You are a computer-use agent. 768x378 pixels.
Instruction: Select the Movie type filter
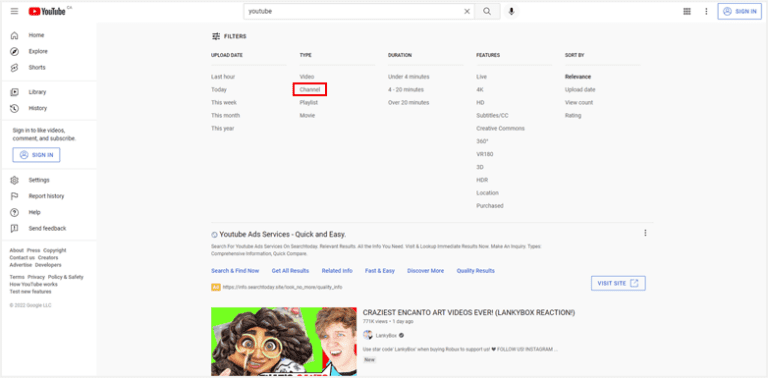(x=307, y=116)
